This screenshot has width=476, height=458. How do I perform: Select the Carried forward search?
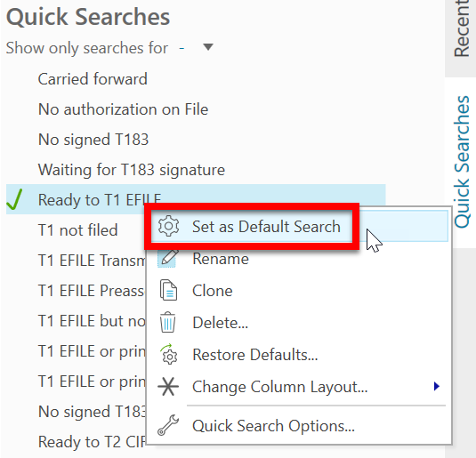tap(93, 79)
